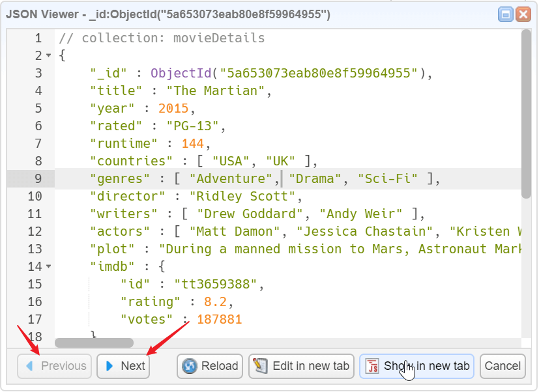Click the year value 2015
Image resolution: width=539 pixels, height=392 pixels.
pyautogui.click(x=173, y=108)
